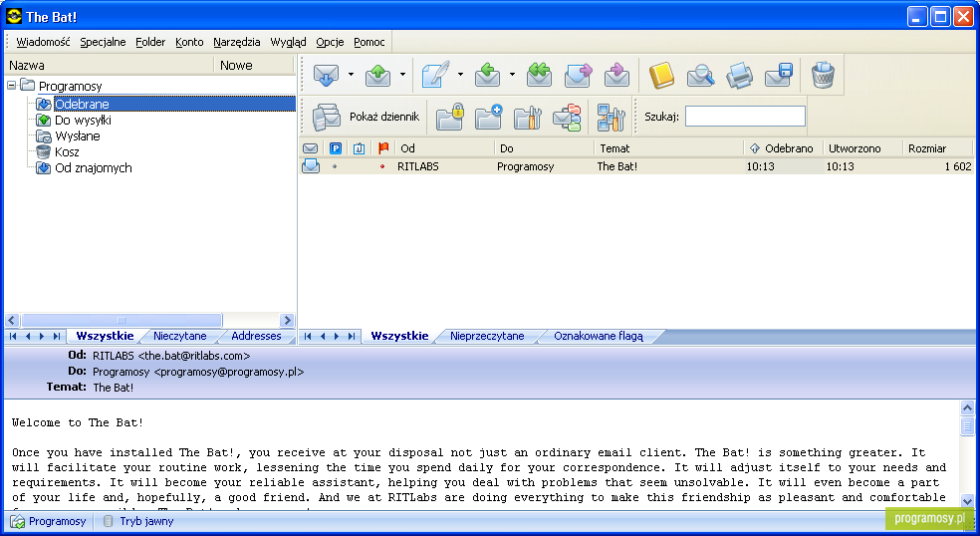Viewport: 980px width, 536px height.
Task: Click the create new folder icon
Action: (x=488, y=117)
